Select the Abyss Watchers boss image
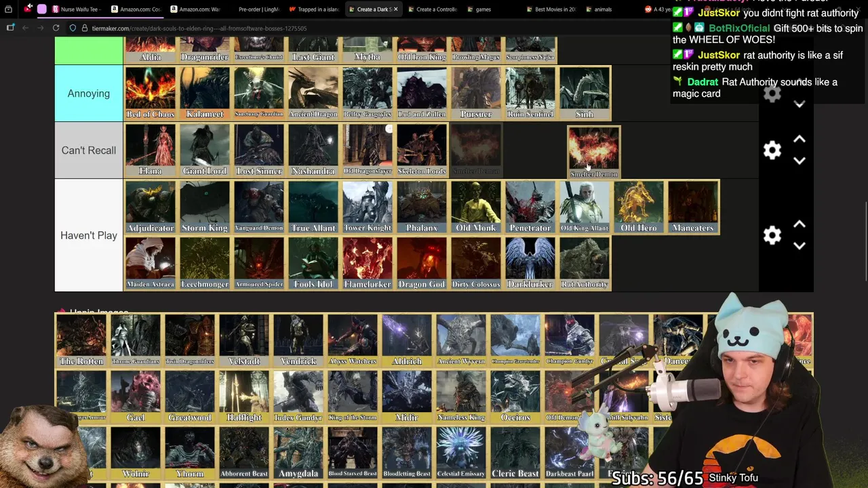Screen dimensions: 868x488 [x=353, y=340]
